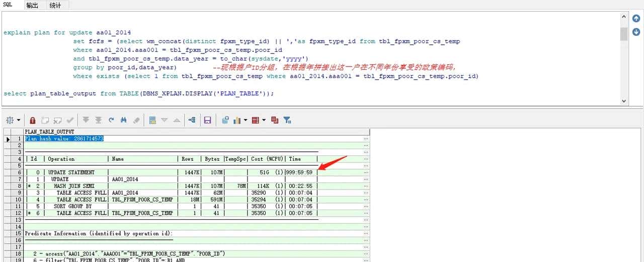The image size is (644, 262).
Task: Click the delete record icon
Action: pos(57,120)
